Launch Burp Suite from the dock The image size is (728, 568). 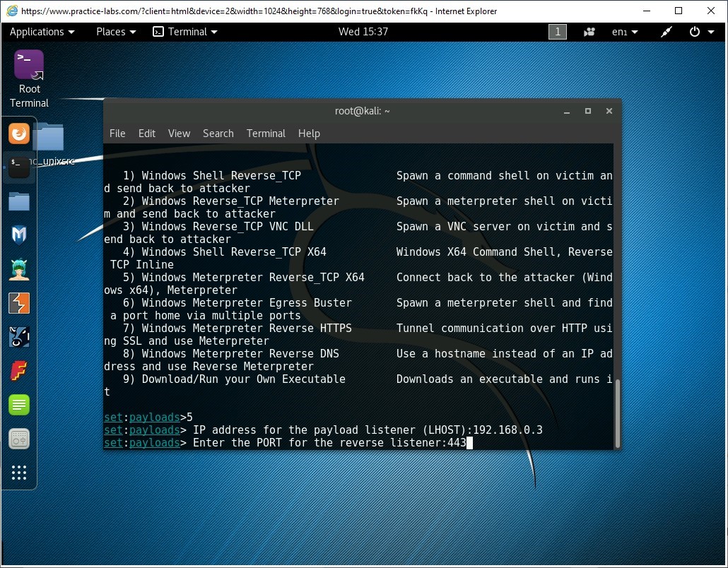tap(19, 303)
